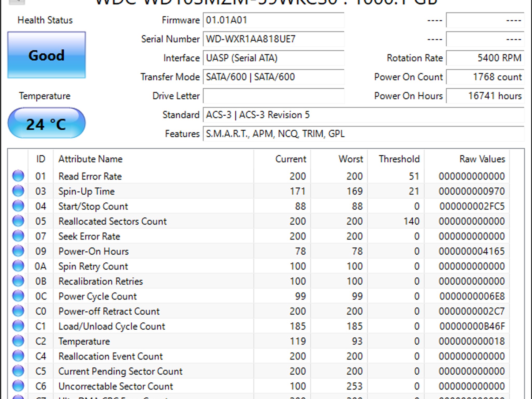This screenshot has height=399, width=532.
Task: Click status orb for Spin Retry Count
Action: pos(18,266)
